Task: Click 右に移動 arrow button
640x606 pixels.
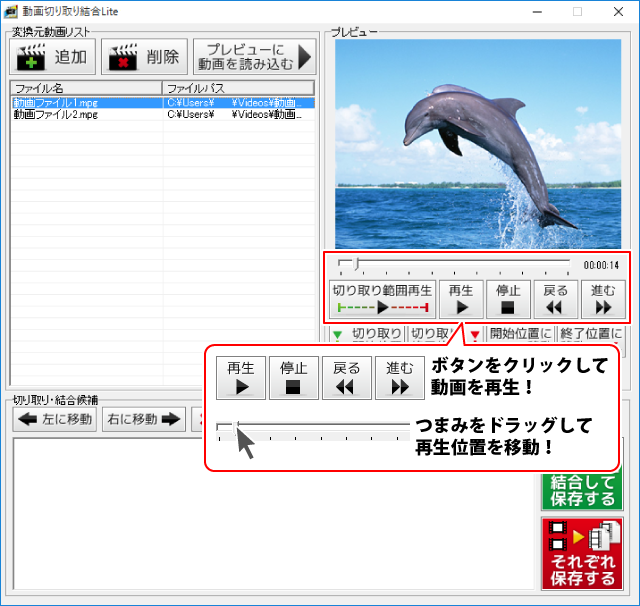Action: pos(144,419)
